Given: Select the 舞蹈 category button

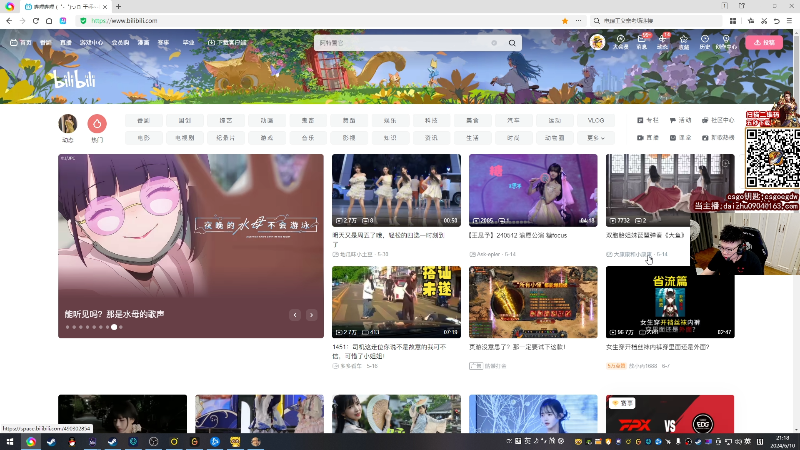Looking at the screenshot, I should 349,120.
